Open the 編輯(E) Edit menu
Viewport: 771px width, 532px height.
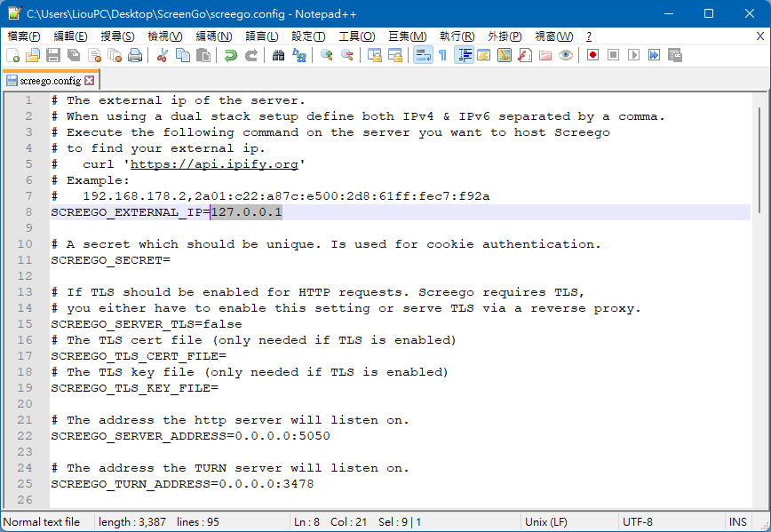pos(71,36)
